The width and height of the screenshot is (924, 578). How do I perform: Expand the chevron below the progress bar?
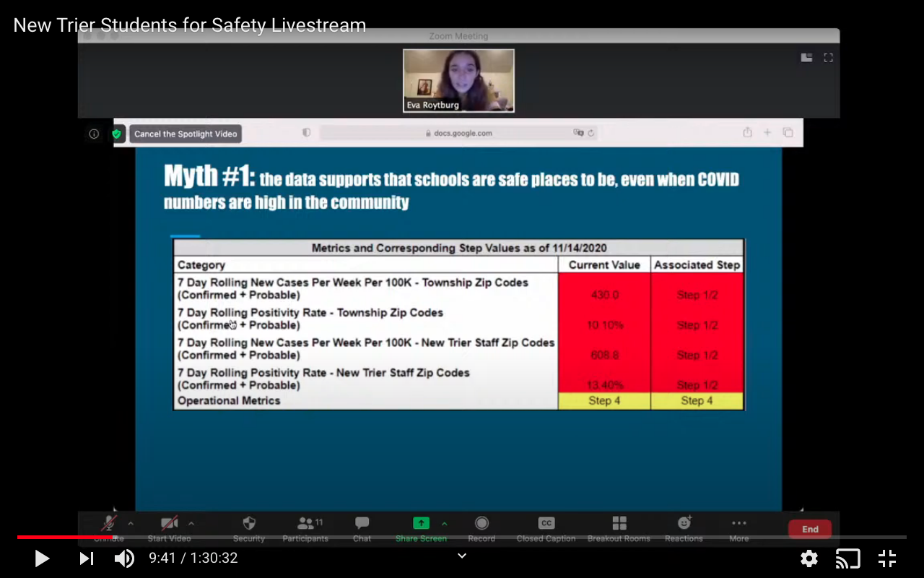coord(462,556)
